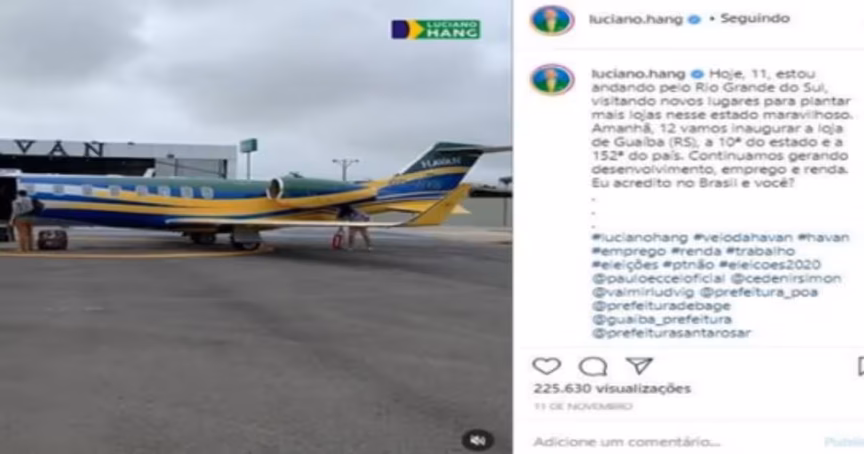864x454 pixels.
Task: Share post via the paper plane icon
Action: point(639,365)
